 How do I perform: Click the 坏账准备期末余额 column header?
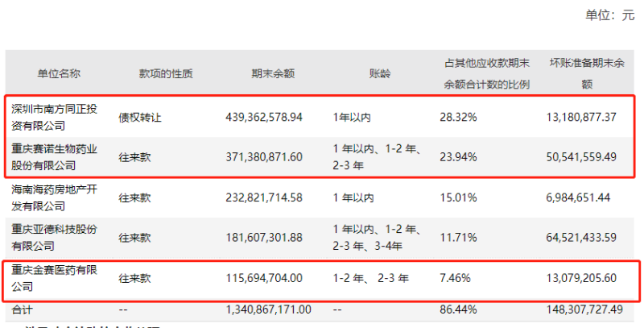[x=587, y=73]
